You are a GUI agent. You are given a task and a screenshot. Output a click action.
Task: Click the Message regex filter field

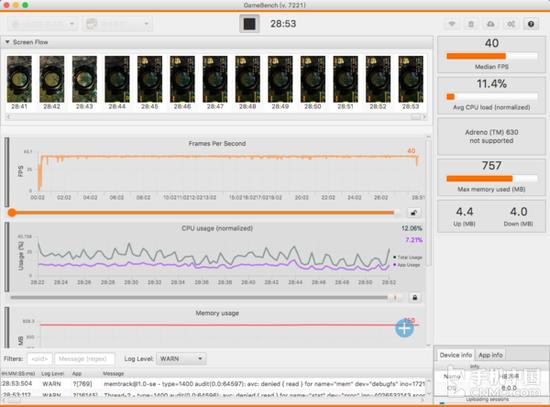[x=85, y=359]
